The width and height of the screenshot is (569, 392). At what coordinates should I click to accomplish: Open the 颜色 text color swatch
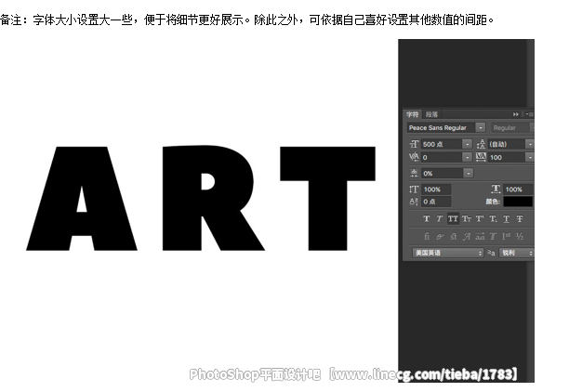coord(518,202)
